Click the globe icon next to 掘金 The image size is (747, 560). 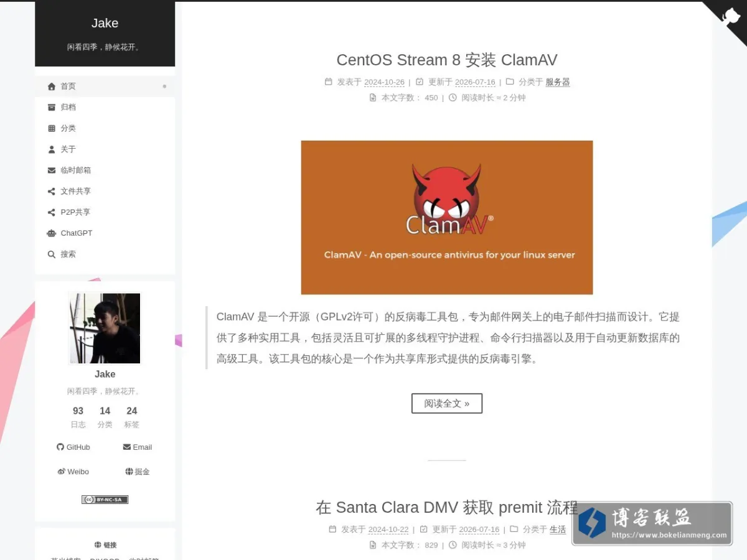click(x=129, y=472)
